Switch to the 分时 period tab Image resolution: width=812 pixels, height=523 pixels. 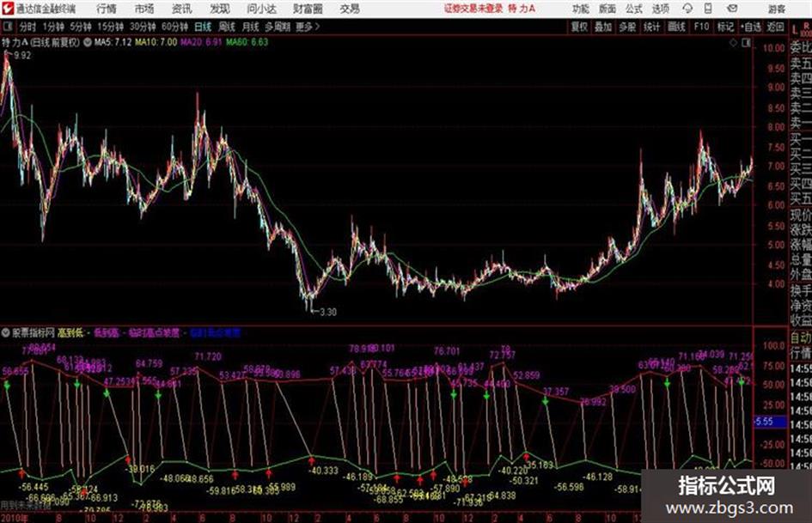(x=28, y=27)
